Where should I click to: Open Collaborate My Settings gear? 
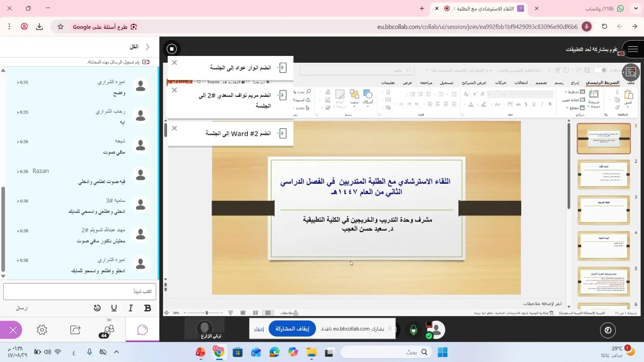click(x=42, y=330)
